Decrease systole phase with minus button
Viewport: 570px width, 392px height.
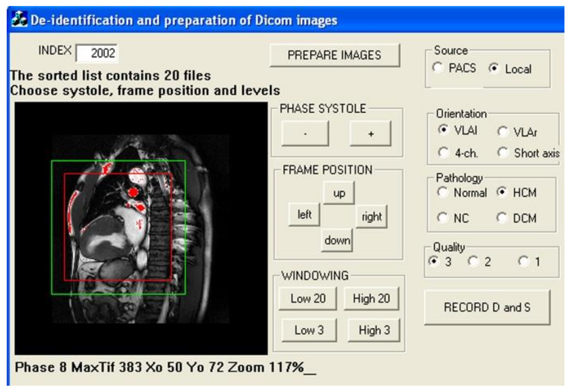point(305,134)
